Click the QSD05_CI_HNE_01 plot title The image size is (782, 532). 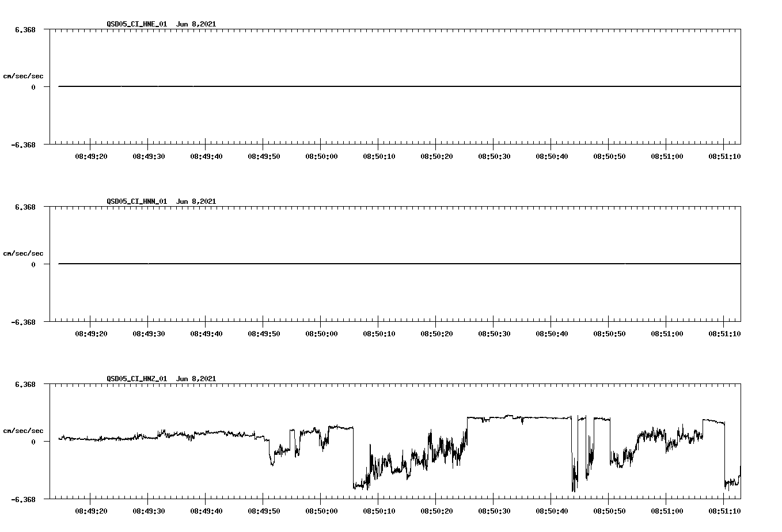161,24
